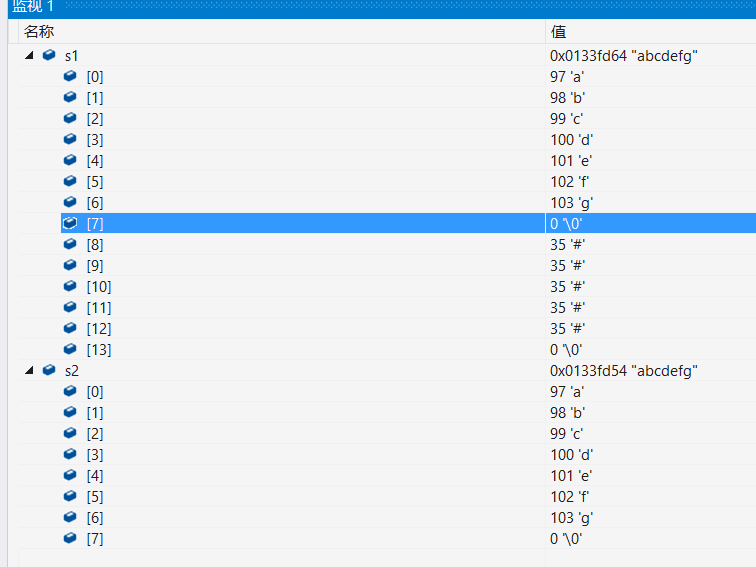Screen dimensions: 756x567
Task: Click the 值 column header
Action: 651,32
